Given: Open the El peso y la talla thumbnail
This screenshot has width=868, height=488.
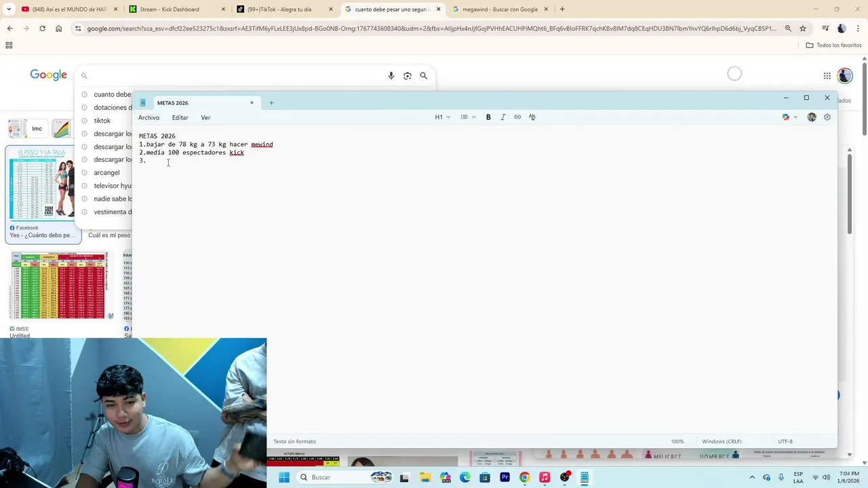Looking at the screenshot, I should pos(42,184).
